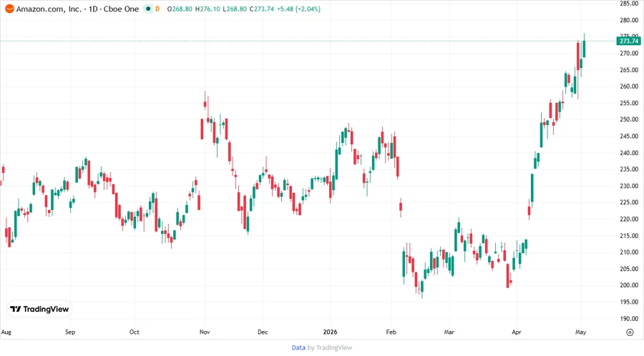Click the change value +5.48 (+2.04%)
This screenshot has height=356, width=644.
coord(298,9)
